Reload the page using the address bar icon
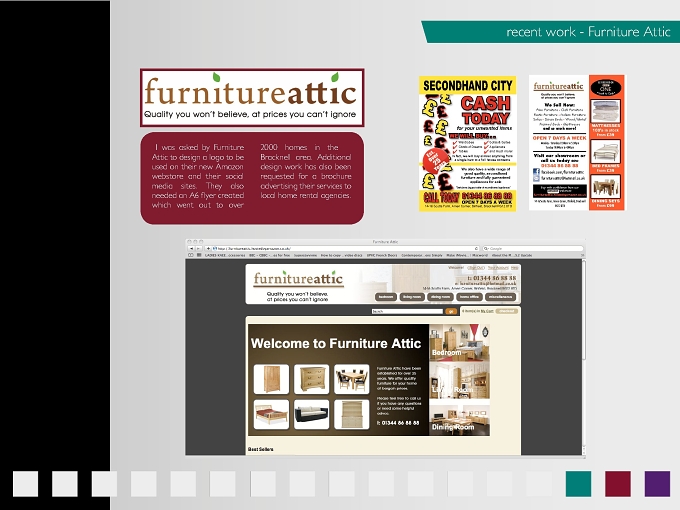 click(x=476, y=248)
